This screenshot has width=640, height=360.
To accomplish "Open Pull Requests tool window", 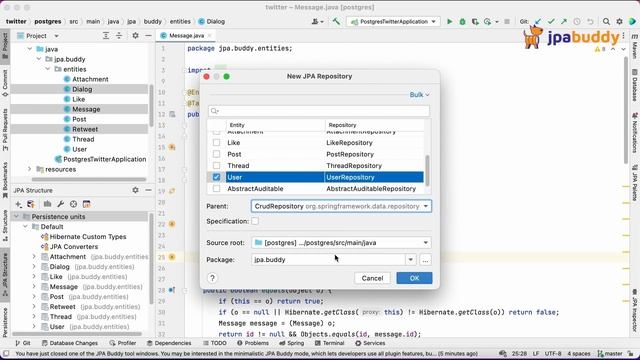I will pos(5,129).
